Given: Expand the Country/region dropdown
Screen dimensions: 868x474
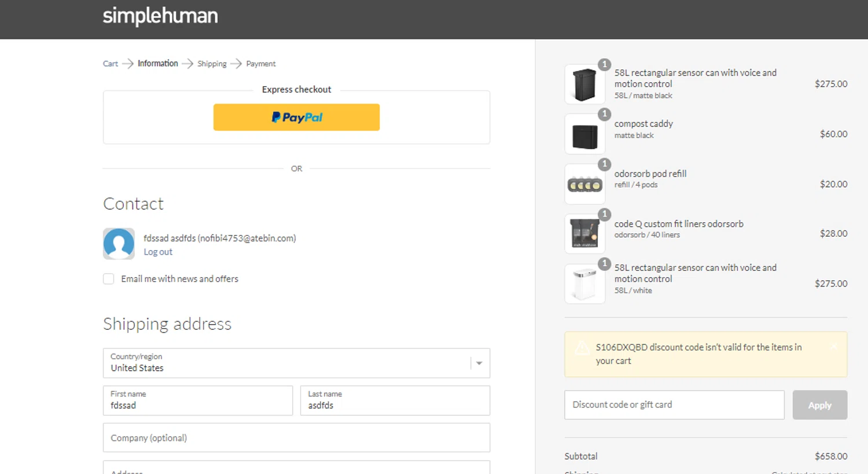Looking at the screenshot, I should (x=296, y=363).
